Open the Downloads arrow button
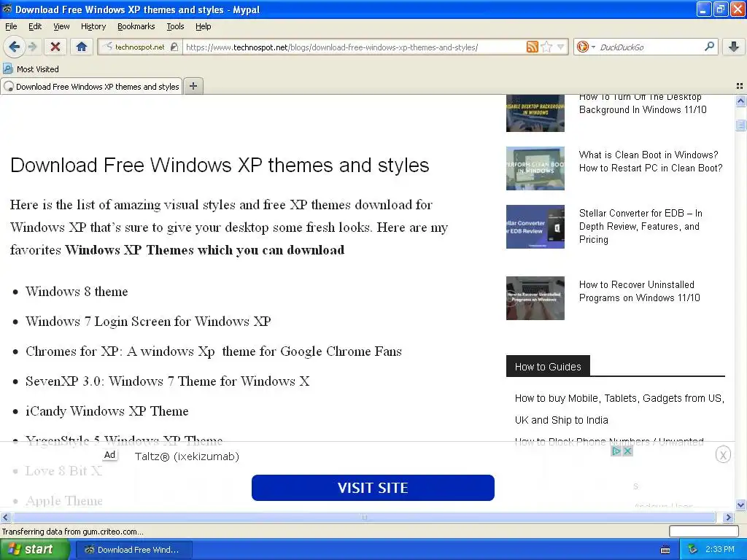 click(x=734, y=47)
